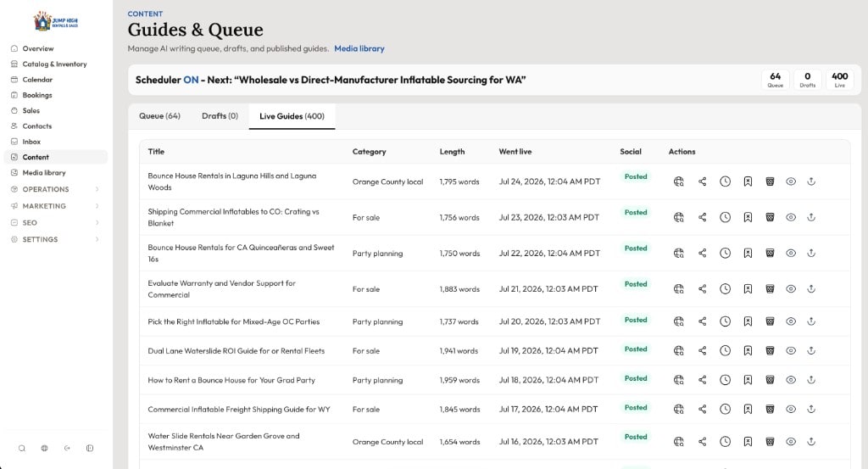The image size is (868, 469).
Task: Switch to the Drafts (0) tab
Action: click(x=220, y=116)
